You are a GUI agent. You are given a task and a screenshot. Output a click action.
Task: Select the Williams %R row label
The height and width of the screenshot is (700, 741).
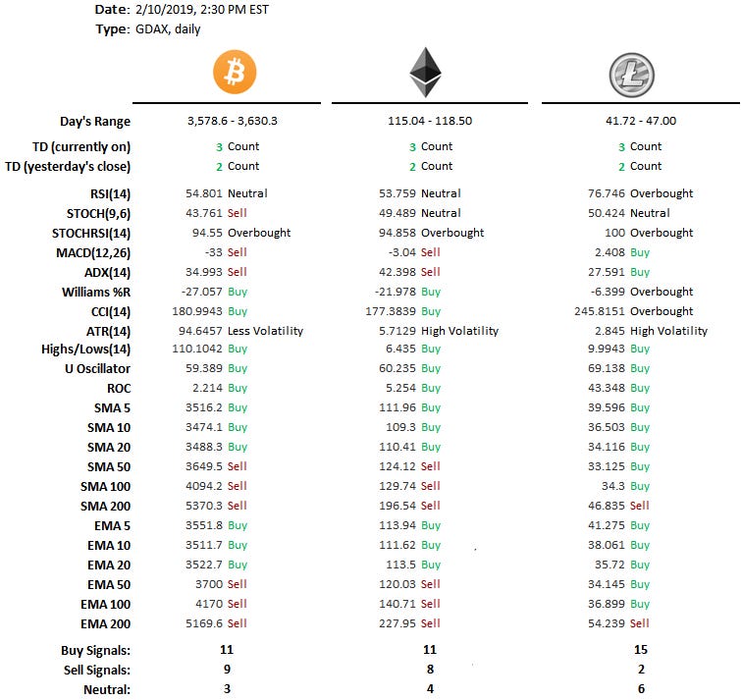[96, 293]
